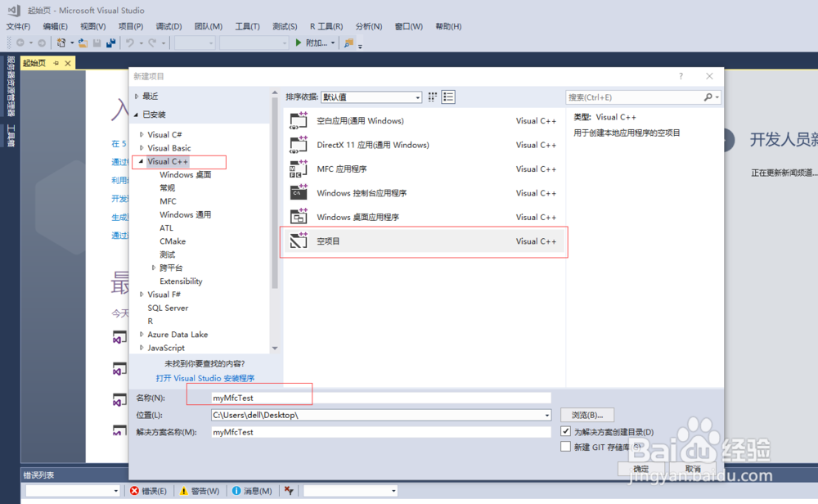Enable 新建 GIT 存储库 checkbox
Image resolution: width=818 pixels, height=504 pixels.
point(565,447)
